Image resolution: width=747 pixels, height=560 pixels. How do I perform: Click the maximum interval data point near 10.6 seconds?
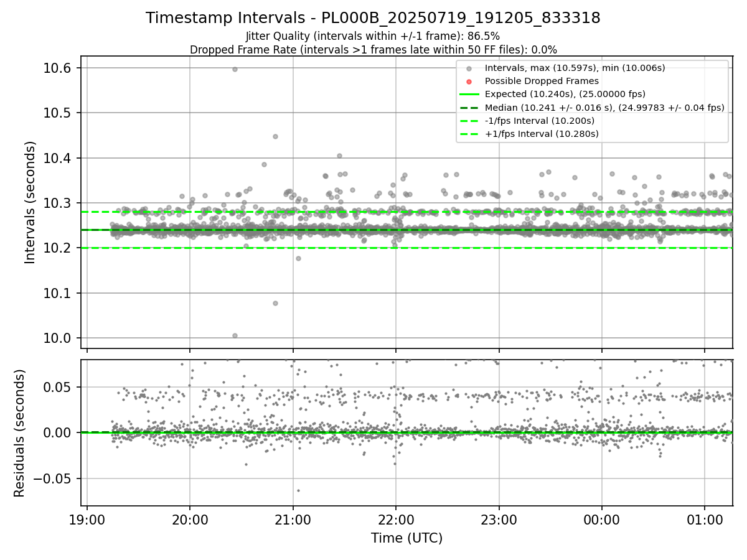(x=235, y=69)
